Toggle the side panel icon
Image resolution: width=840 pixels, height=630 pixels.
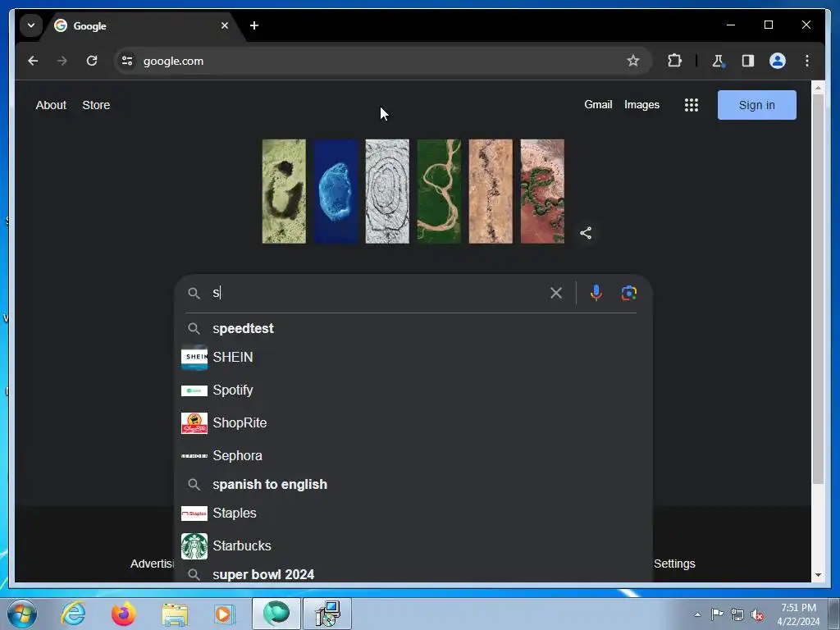(748, 61)
